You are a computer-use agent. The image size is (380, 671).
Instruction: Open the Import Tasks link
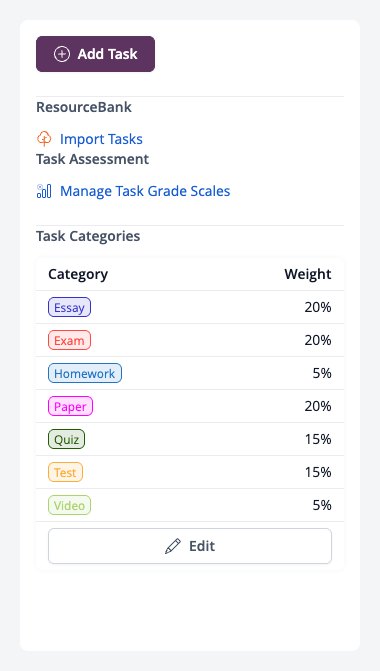(x=101, y=139)
